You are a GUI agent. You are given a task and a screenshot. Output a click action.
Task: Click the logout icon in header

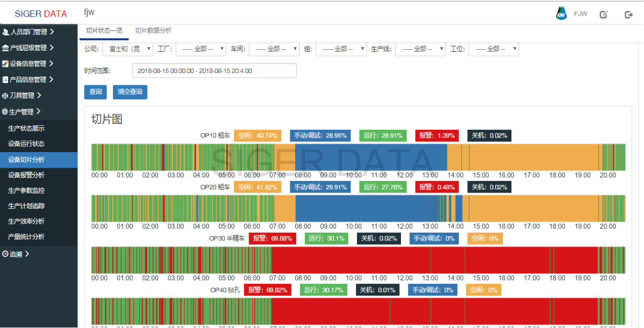629,15
